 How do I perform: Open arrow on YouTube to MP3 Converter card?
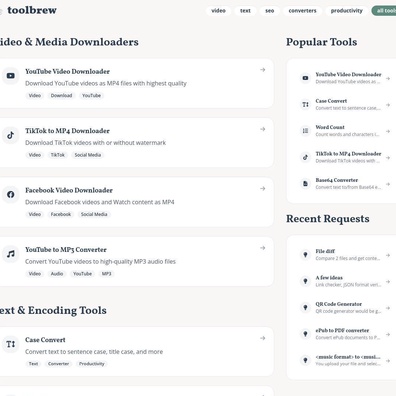pyautogui.click(x=263, y=248)
